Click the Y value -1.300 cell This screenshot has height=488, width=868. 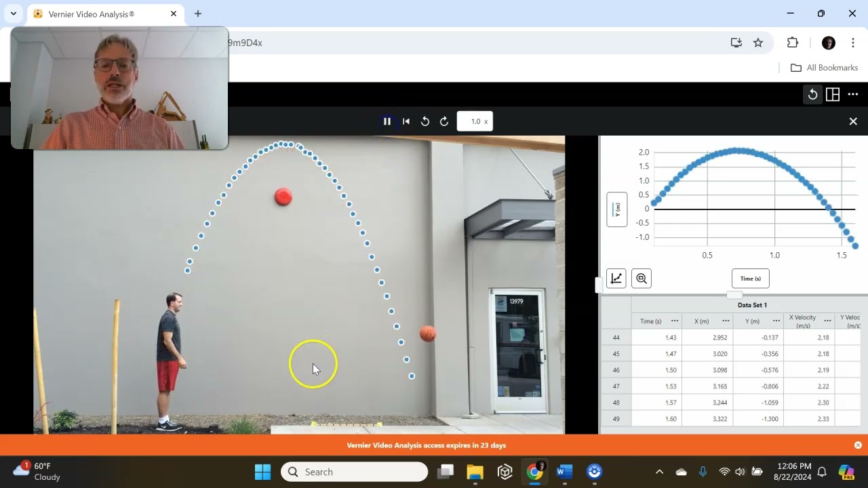(758, 419)
